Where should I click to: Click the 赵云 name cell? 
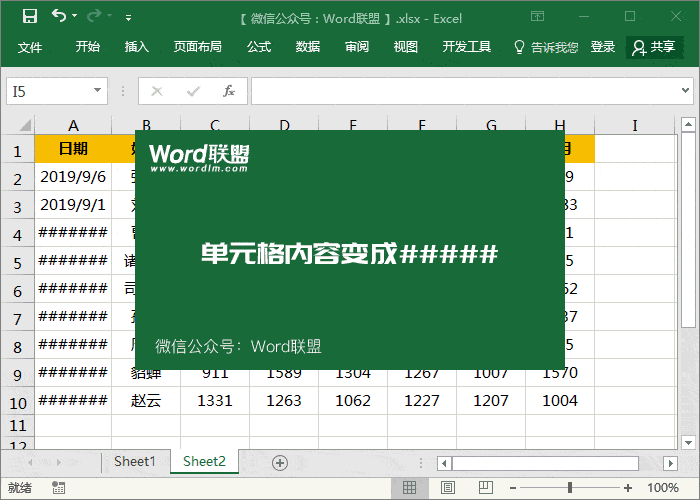coord(146,400)
